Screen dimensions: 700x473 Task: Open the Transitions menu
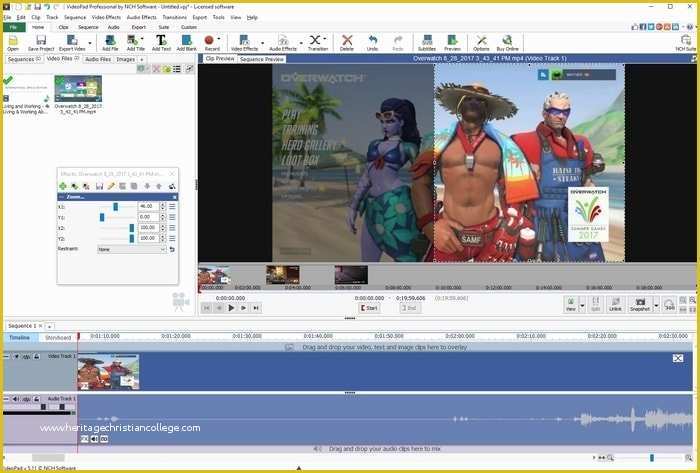pos(174,17)
